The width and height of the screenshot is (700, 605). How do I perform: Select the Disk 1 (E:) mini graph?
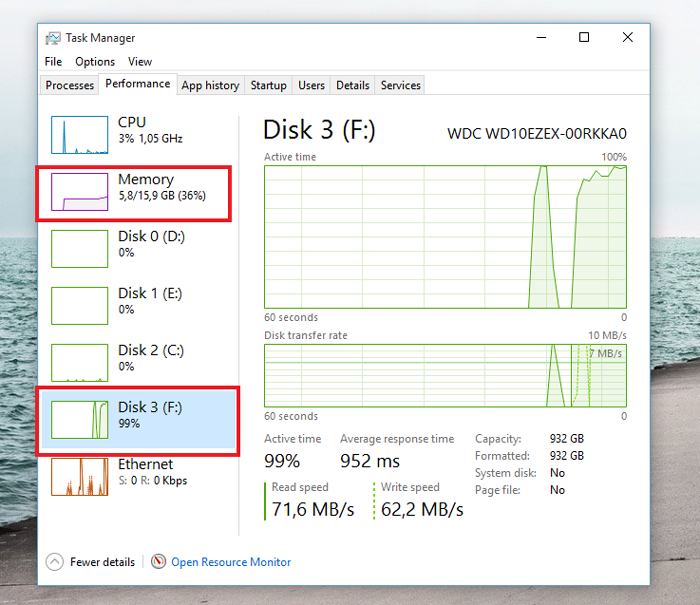tap(79, 306)
